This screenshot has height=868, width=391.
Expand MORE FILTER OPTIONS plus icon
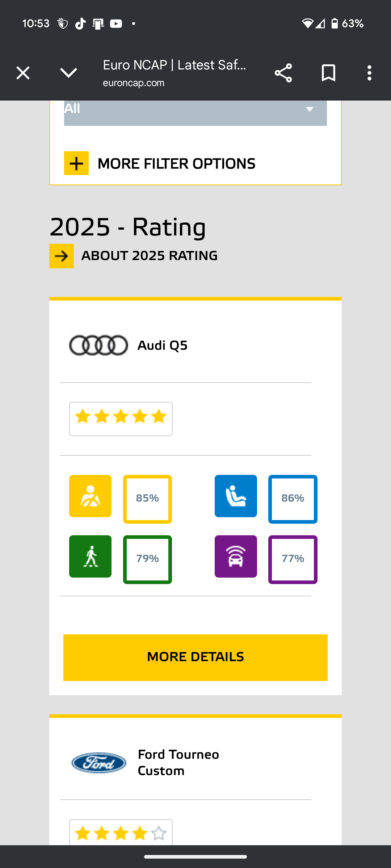(76, 163)
